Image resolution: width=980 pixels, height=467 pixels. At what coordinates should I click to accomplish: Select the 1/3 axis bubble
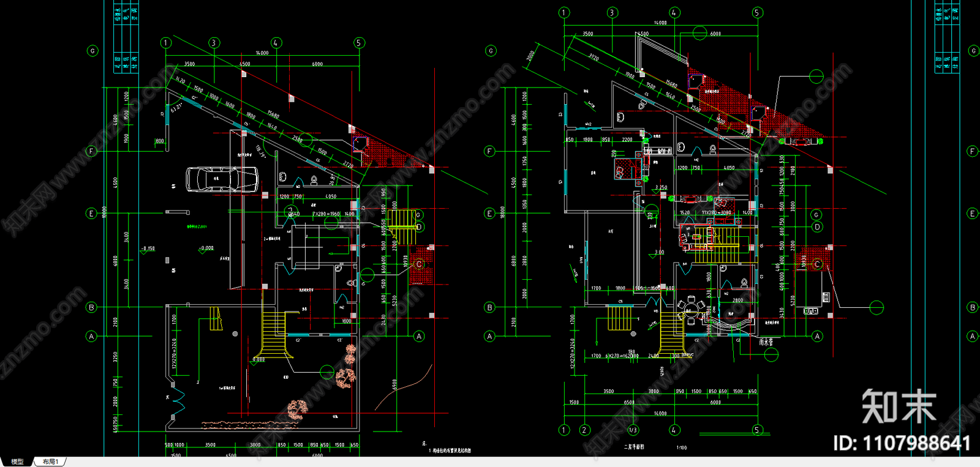(633, 430)
